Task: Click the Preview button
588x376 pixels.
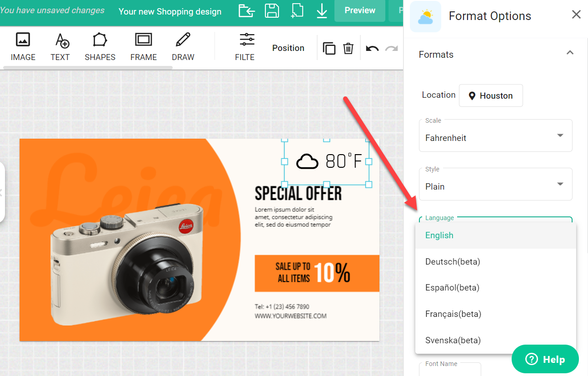Action: point(360,10)
